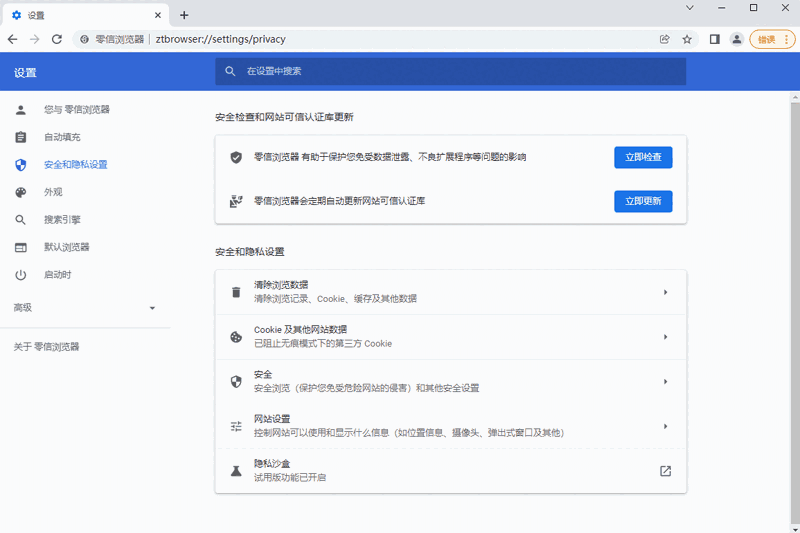Click the 立即更新 button
Viewport: 800px width, 533px height.
(643, 201)
